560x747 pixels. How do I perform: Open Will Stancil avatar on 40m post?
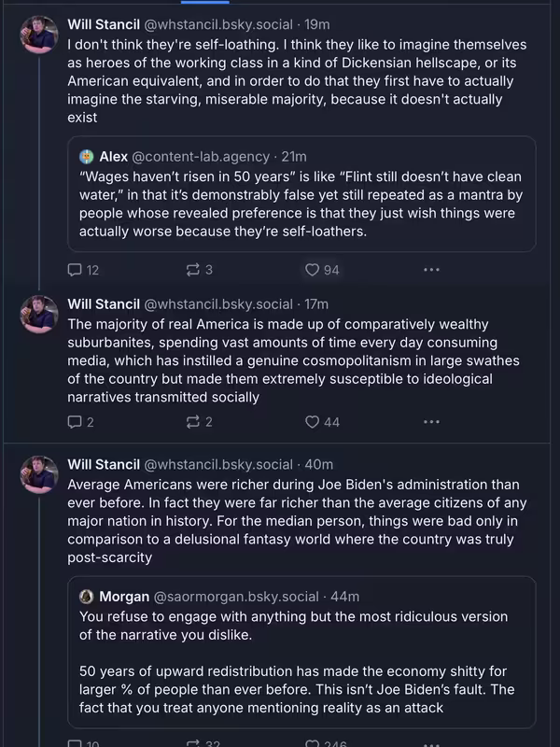[x=39, y=474]
